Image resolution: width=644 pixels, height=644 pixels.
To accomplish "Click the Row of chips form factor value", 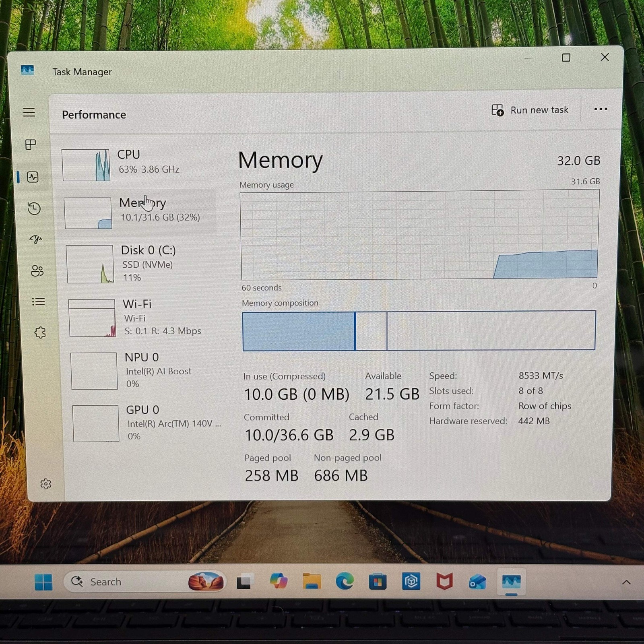I will point(545,406).
